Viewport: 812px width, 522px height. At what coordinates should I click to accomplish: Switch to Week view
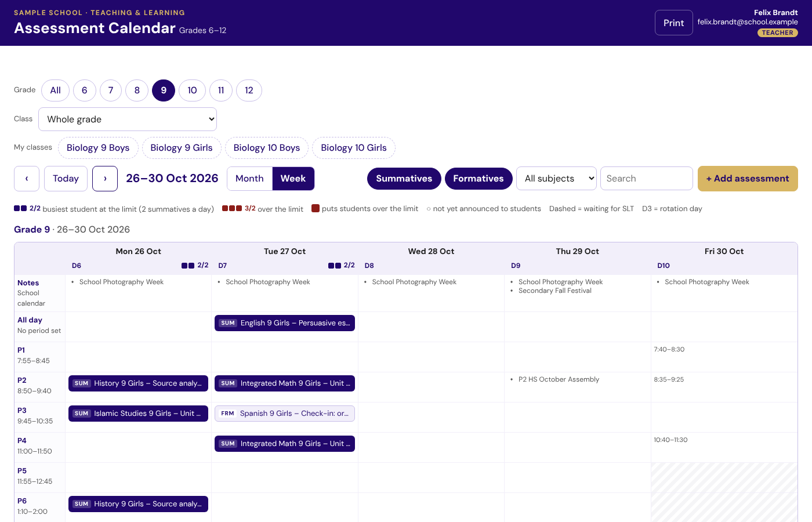pos(293,179)
